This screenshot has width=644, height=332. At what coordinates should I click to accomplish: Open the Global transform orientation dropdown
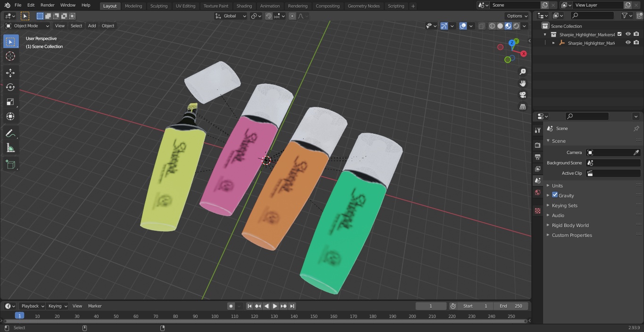[x=231, y=16]
